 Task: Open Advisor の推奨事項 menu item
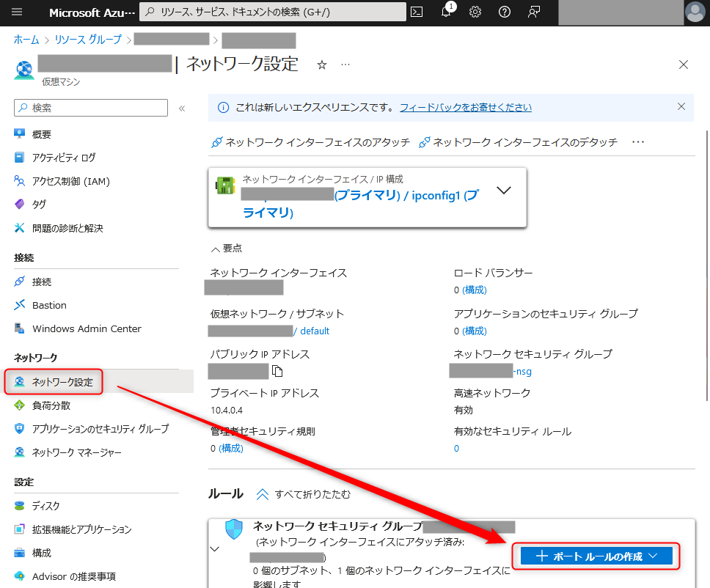(x=65, y=576)
